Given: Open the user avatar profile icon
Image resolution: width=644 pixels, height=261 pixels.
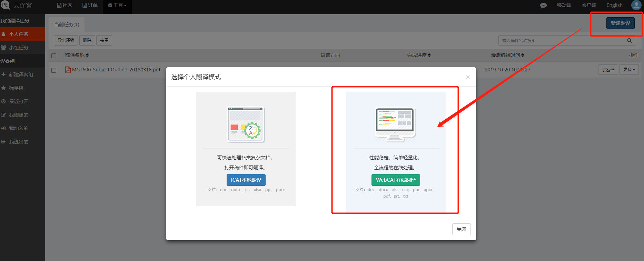Looking at the screenshot, I should click(x=636, y=5).
